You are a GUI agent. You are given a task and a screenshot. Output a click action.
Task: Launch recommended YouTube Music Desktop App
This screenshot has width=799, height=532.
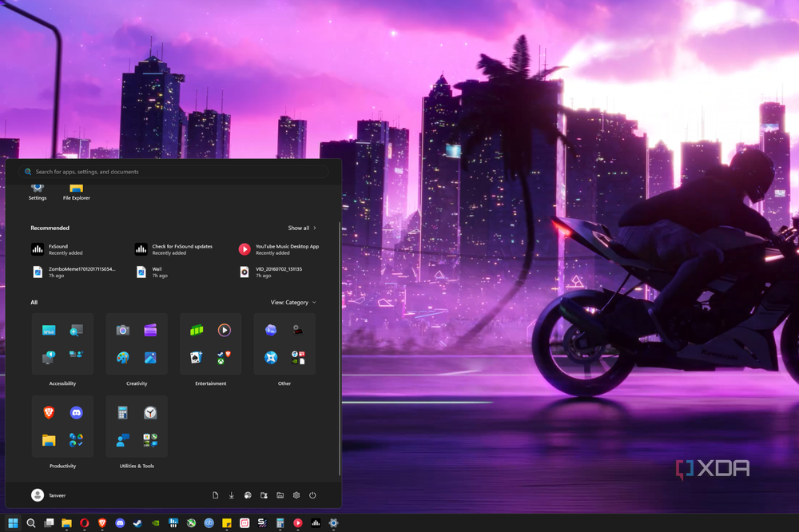(279, 249)
